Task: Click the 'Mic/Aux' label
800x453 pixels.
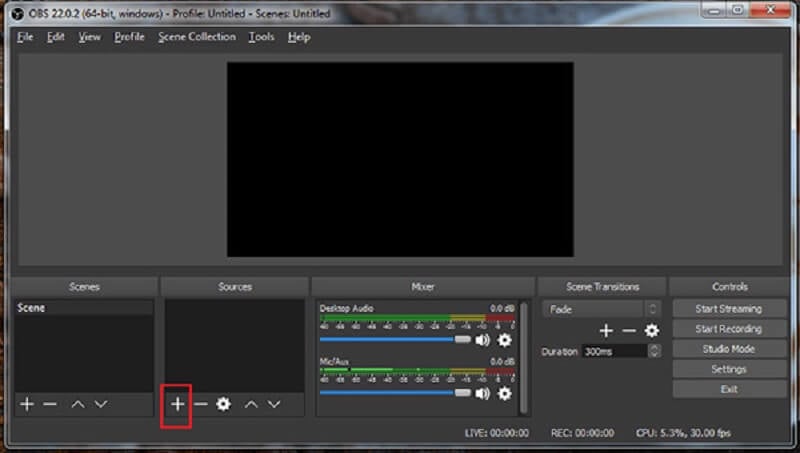Action: (334, 362)
